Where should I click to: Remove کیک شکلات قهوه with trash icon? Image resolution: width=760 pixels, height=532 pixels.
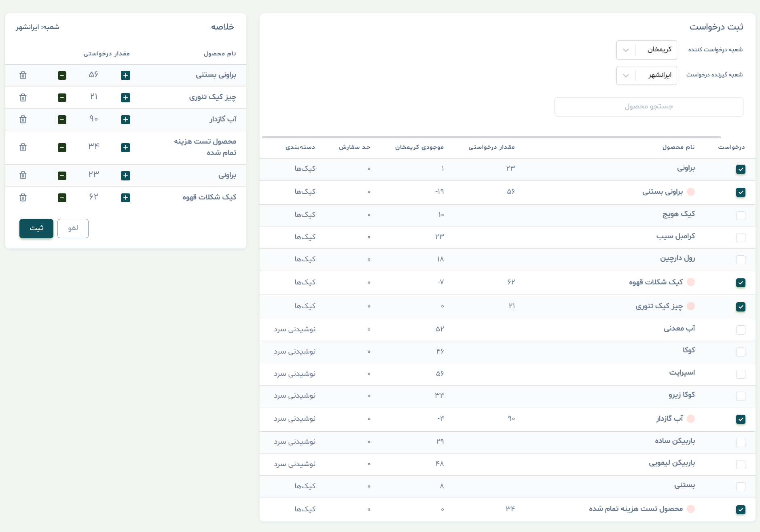23,197
